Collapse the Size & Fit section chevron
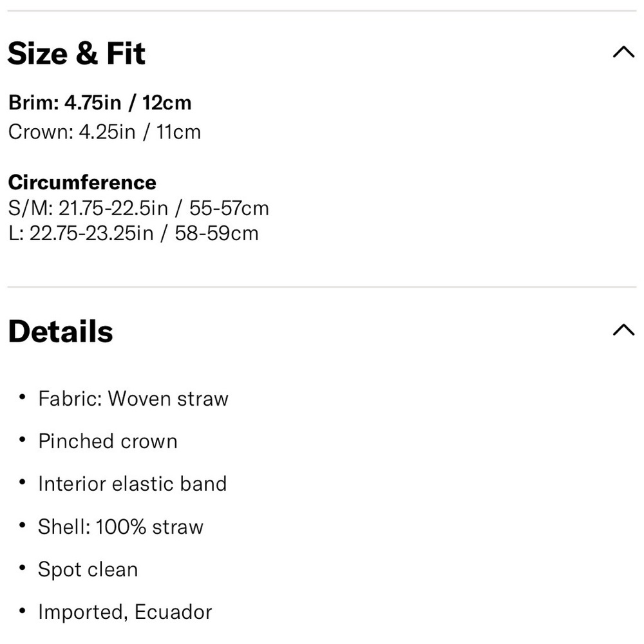Viewport: 644px width, 644px height. coord(623,52)
